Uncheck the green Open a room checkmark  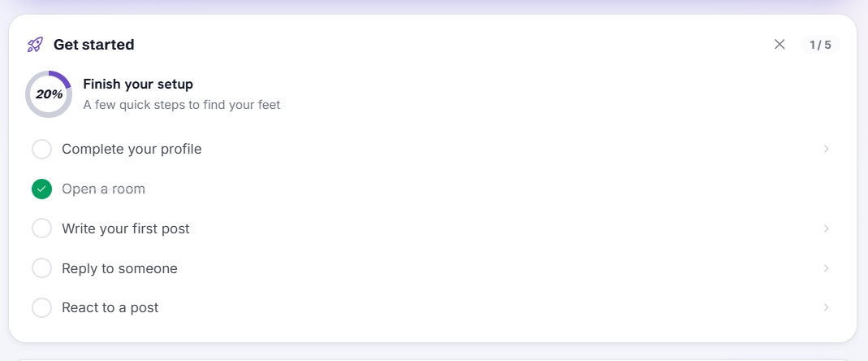(42, 189)
